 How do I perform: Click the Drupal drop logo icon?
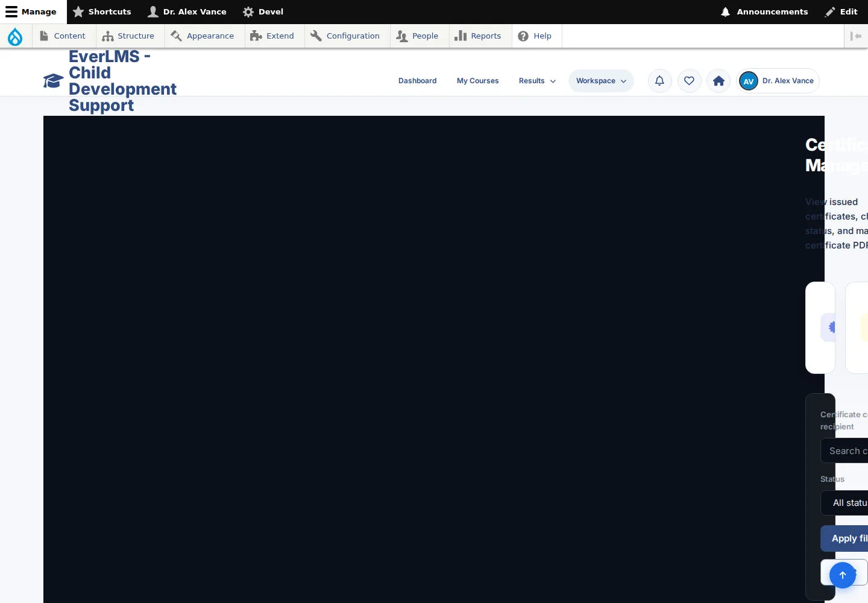[x=15, y=36]
